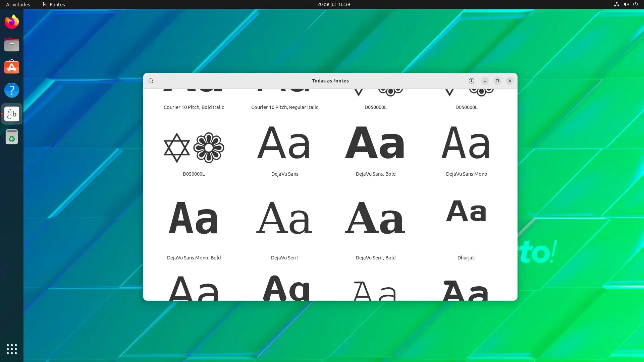The height and width of the screenshot is (362, 644).
Task: Launch Firefox from the dock
Action: coord(12,22)
